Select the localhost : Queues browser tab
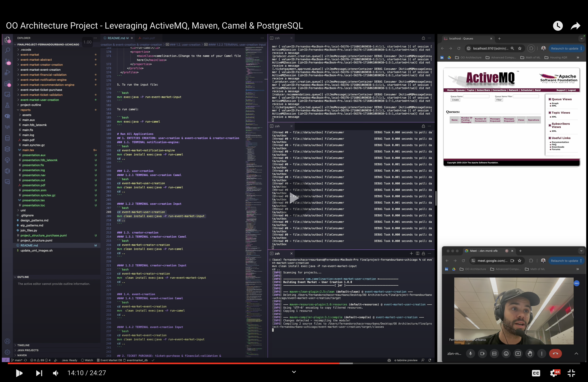The image size is (588, 382). pos(468,39)
